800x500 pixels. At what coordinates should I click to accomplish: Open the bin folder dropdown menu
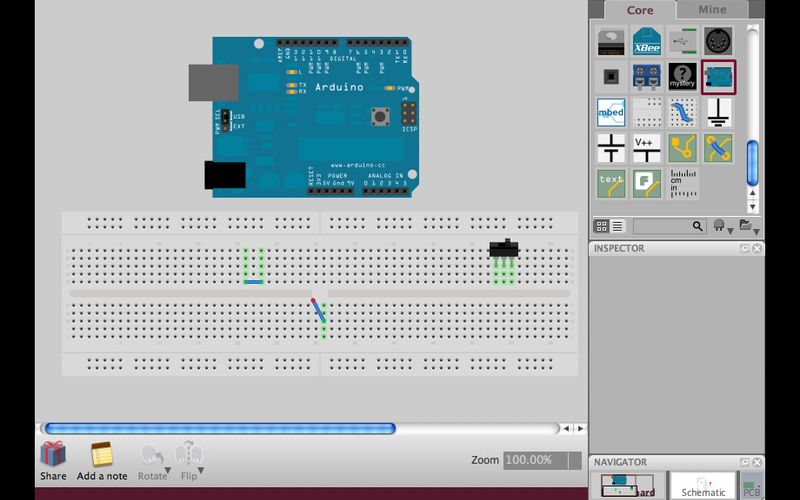[749, 226]
